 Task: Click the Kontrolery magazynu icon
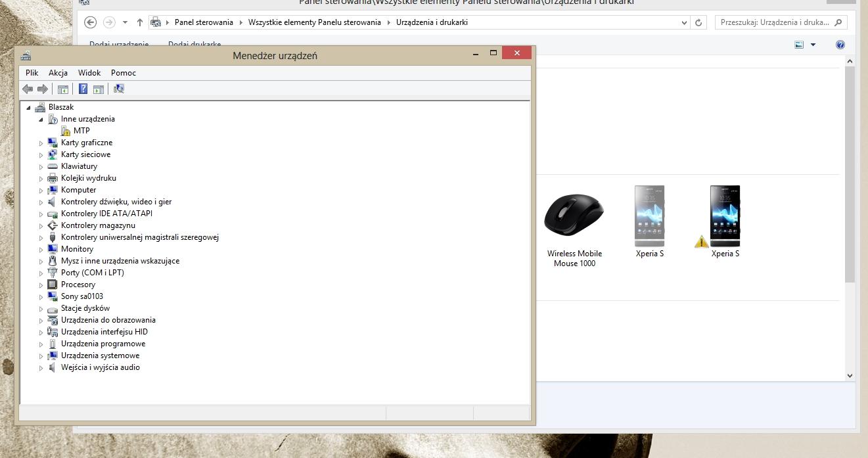pos(53,225)
